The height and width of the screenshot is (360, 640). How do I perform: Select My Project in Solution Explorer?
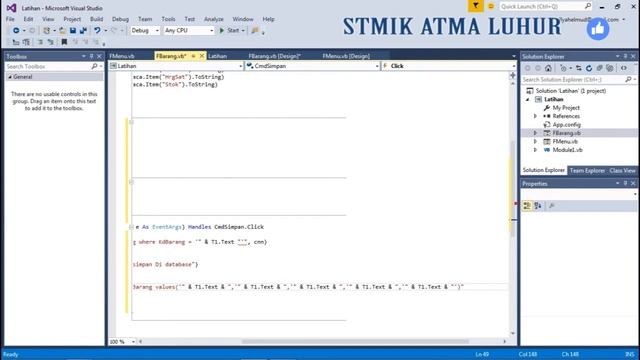pos(566,108)
